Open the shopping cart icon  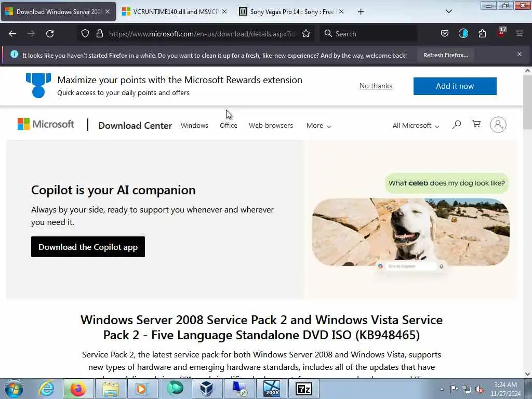(476, 124)
